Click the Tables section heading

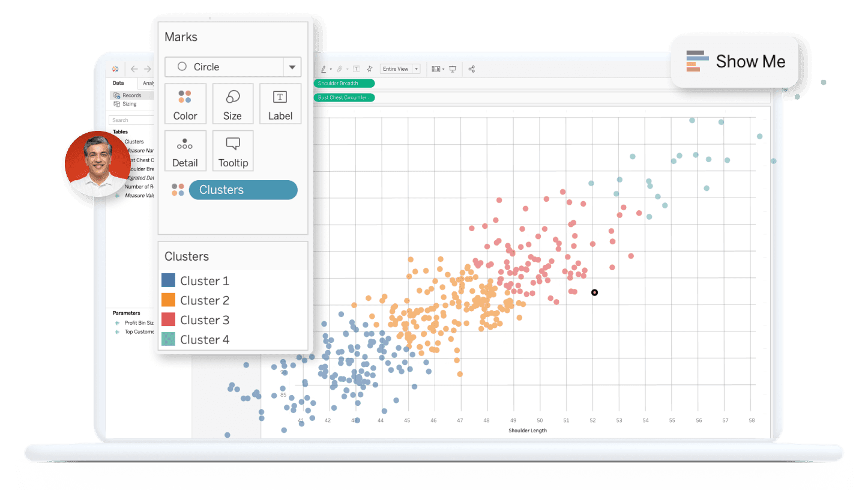click(x=120, y=132)
